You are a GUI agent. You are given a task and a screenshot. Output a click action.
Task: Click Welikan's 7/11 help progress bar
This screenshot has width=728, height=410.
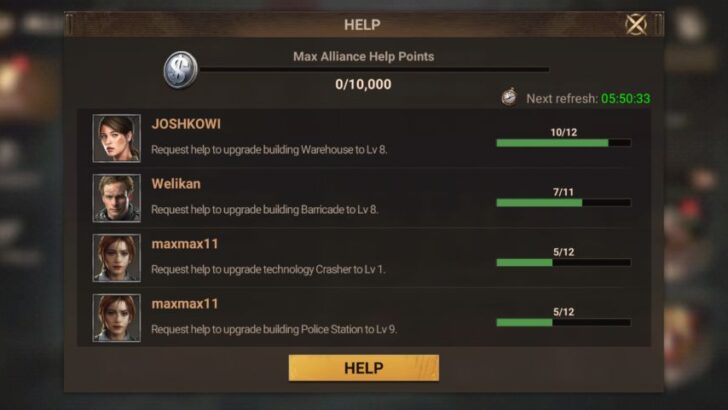click(x=564, y=203)
